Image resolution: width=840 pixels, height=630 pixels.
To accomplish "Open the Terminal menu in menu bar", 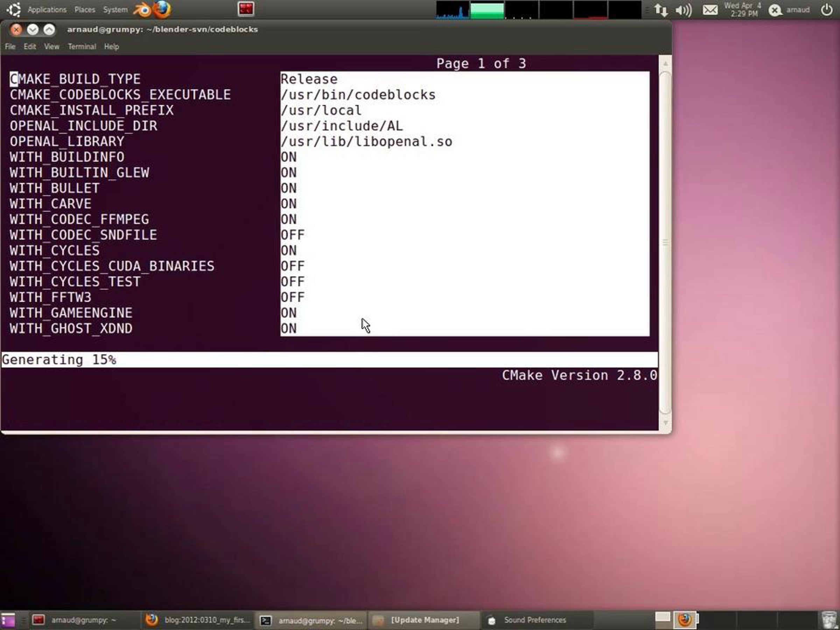I will (x=82, y=47).
